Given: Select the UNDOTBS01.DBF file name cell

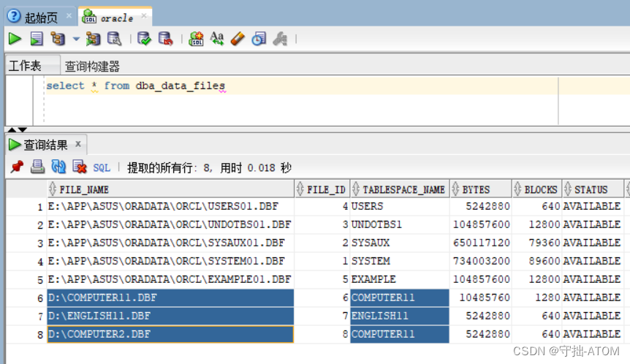Looking at the screenshot, I should (x=170, y=224).
